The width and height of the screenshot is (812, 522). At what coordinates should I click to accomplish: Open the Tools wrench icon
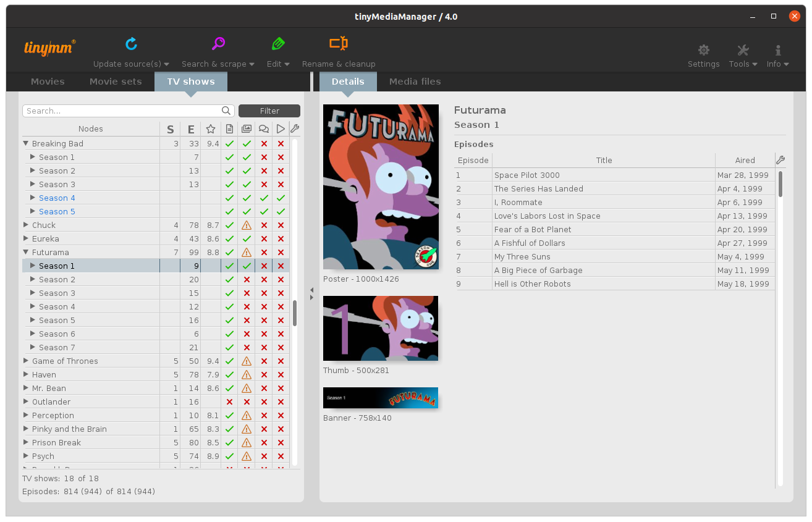coord(743,51)
